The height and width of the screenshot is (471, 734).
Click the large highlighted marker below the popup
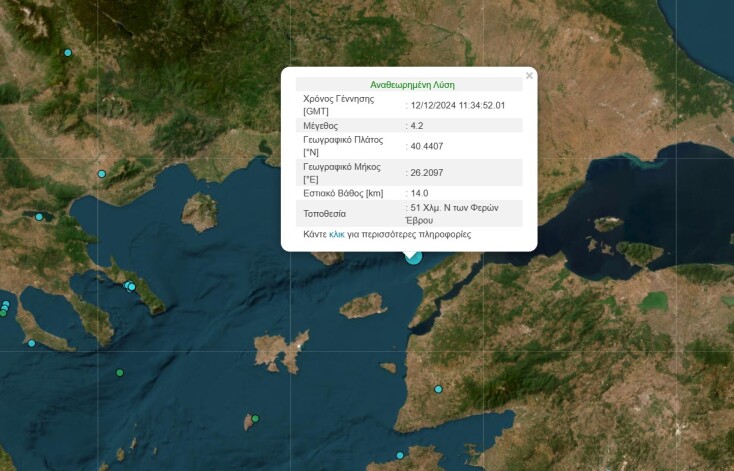tap(413, 256)
